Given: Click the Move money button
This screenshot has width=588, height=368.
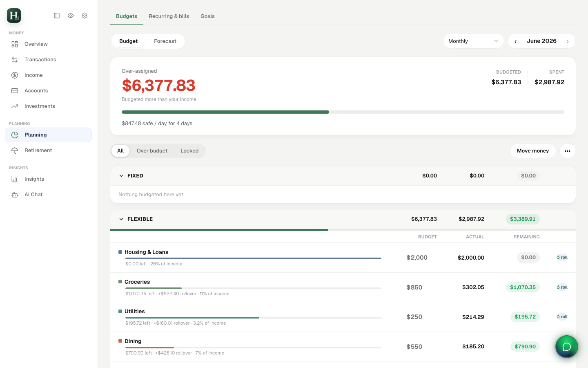Looking at the screenshot, I should pos(533,151).
